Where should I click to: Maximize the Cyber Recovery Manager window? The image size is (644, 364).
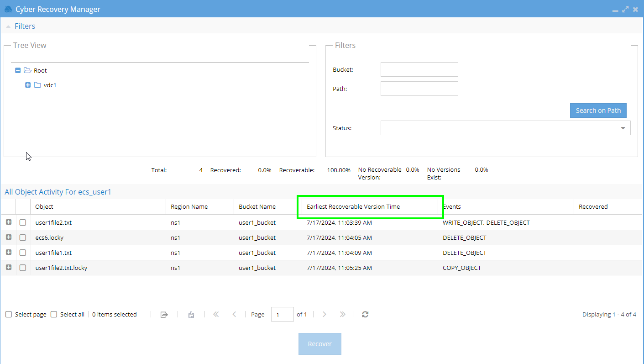[625, 9]
